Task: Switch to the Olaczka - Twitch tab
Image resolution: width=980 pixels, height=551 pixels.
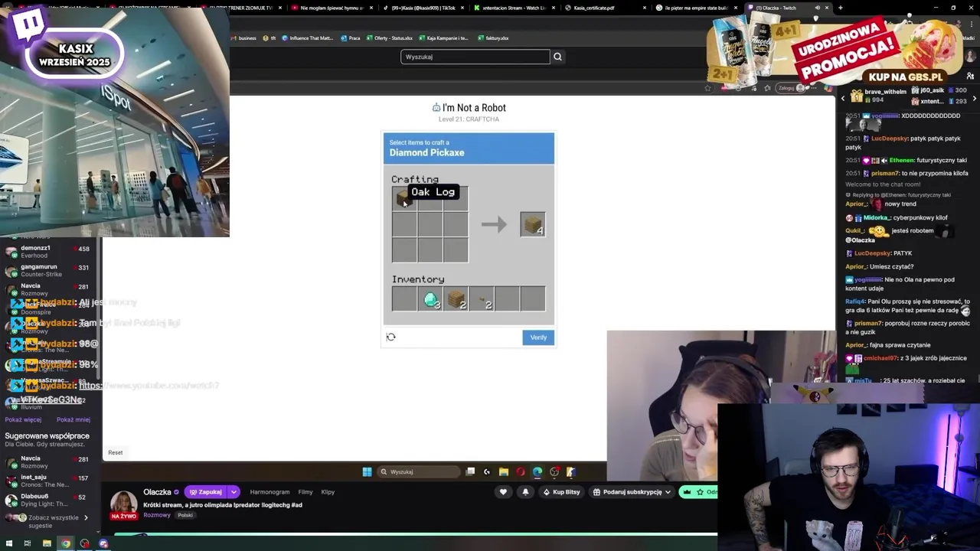Action: (788, 8)
